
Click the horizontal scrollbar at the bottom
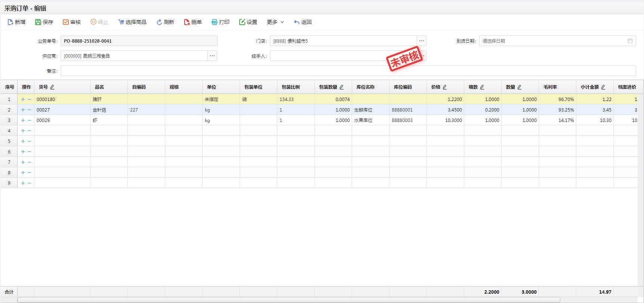pos(289,300)
